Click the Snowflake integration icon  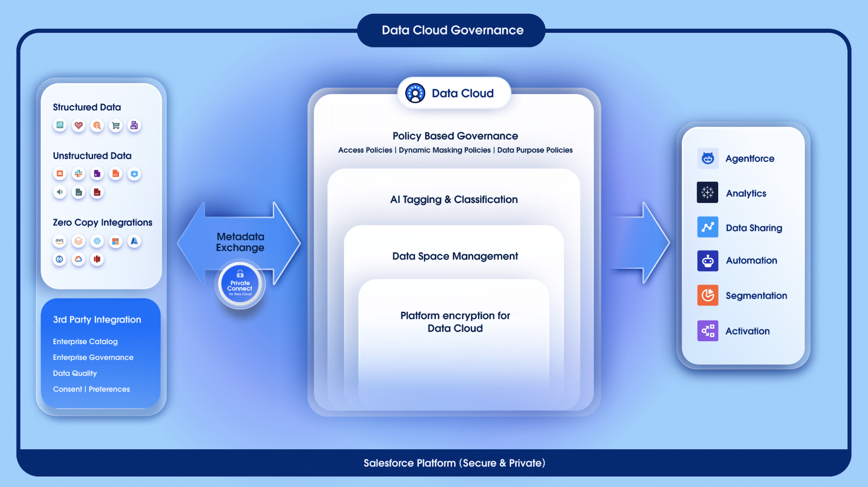[97, 241]
